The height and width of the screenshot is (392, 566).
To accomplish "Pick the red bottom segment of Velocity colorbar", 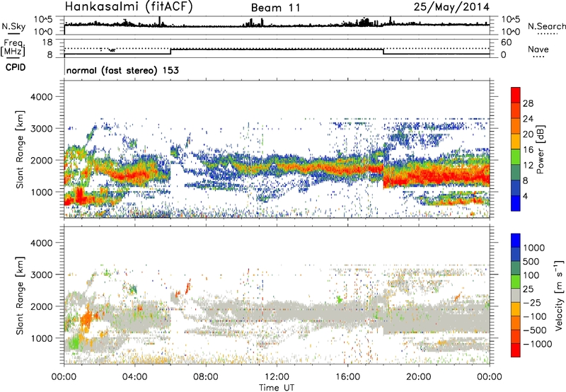I will (x=516, y=350).
